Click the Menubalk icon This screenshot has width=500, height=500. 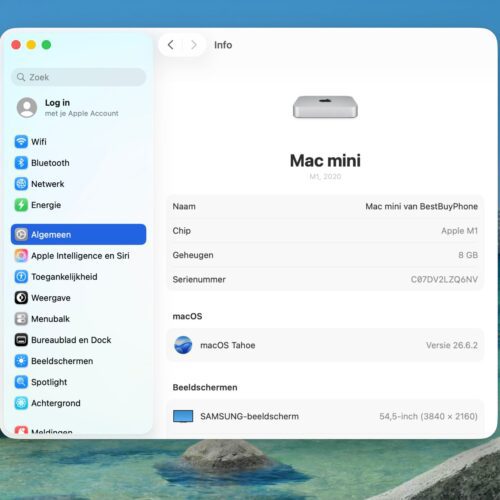point(21,319)
